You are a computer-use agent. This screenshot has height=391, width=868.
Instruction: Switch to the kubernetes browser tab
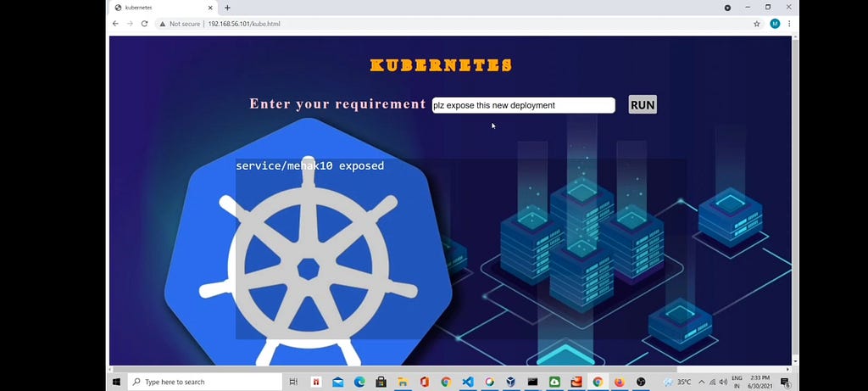pos(164,8)
